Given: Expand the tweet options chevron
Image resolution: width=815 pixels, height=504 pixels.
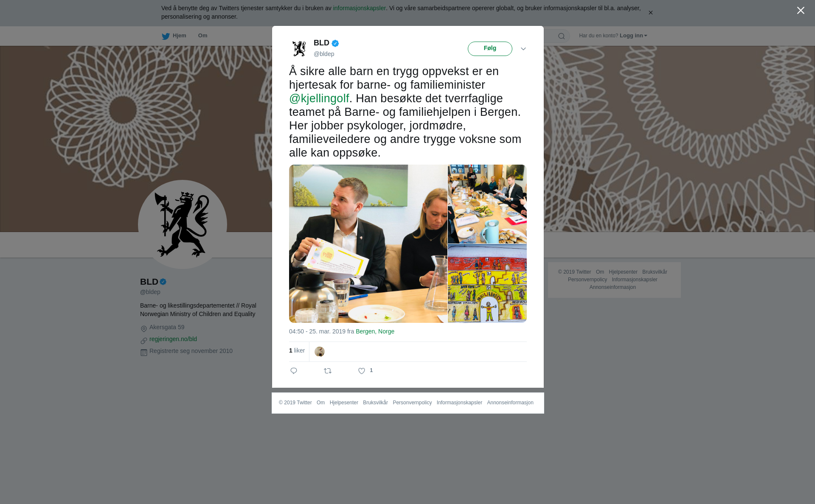Looking at the screenshot, I should 523,49.
